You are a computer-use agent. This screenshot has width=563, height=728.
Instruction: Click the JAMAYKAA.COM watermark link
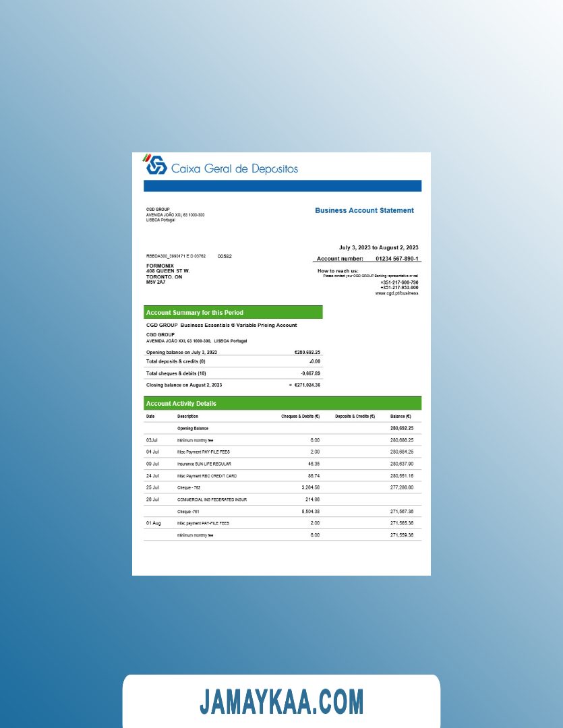[281, 702]
